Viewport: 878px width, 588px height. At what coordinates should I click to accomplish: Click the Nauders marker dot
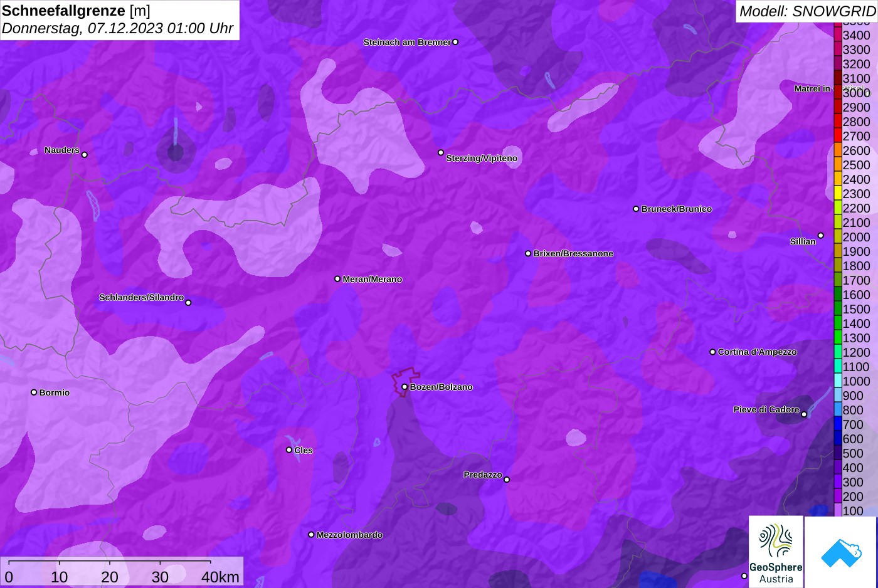pyautogui.click(x=85, y=154)
